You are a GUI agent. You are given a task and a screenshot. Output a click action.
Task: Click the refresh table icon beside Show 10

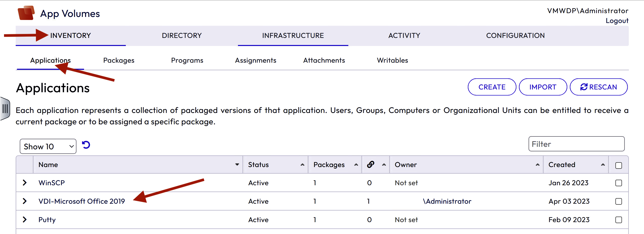pyautogui.click(x=86, y=145)
